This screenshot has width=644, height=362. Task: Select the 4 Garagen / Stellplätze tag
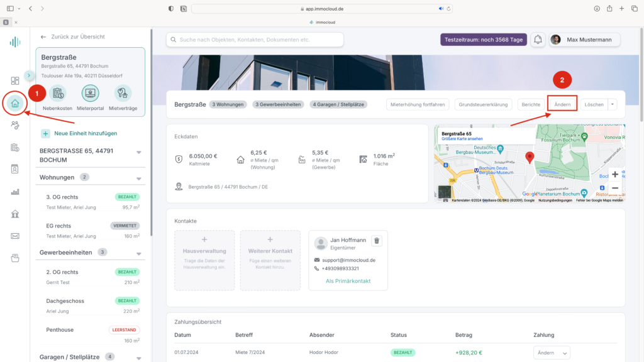(x=338, y=104)
